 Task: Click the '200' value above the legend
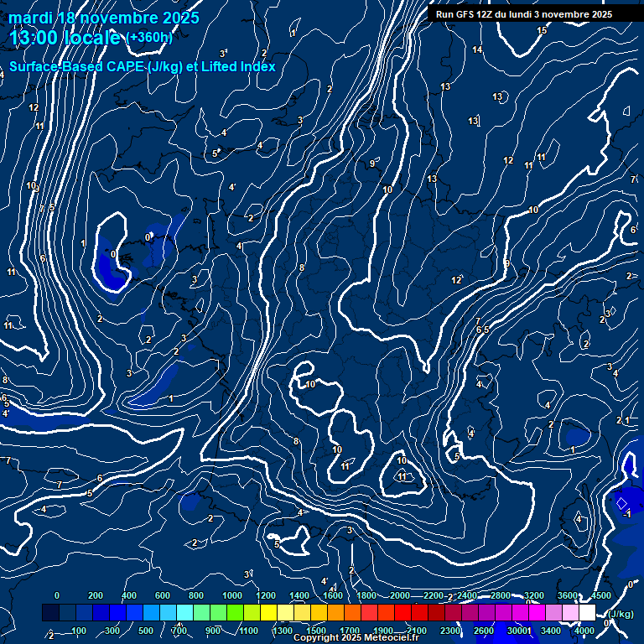point(96,595)
